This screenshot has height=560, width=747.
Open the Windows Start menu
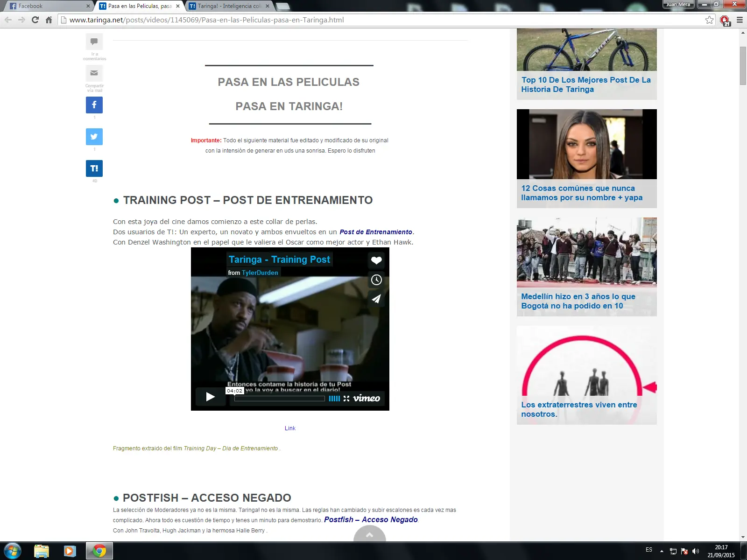[12, 551]
